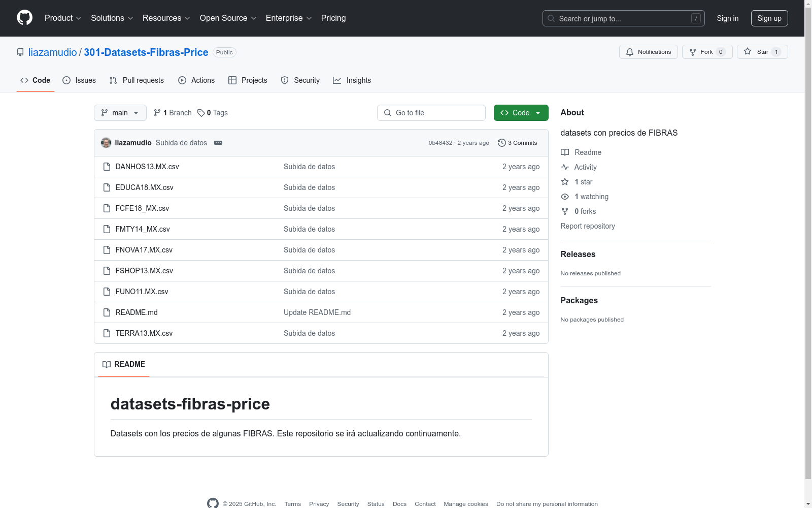Go to the Actions tab
The width and height of the screenshot is (812, 508).
tap(196, 80)
